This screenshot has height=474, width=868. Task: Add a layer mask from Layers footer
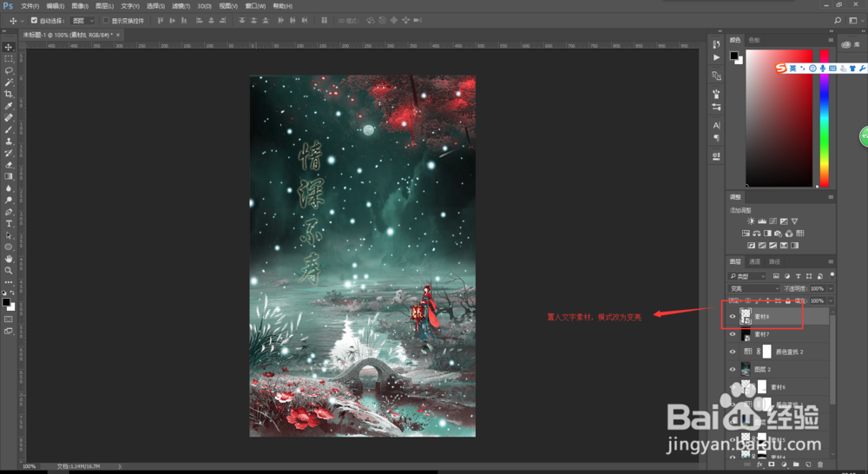tap(771, 464)
